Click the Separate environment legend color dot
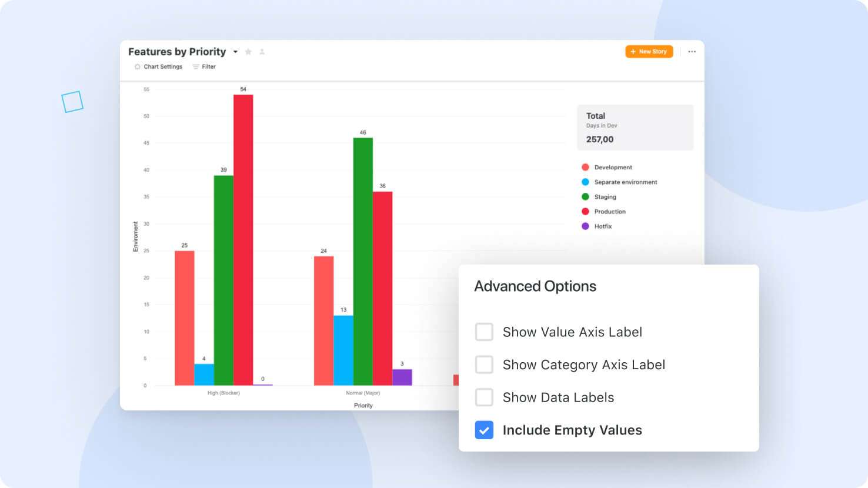Viewport: 868px width, 488px height. [585, 182]
